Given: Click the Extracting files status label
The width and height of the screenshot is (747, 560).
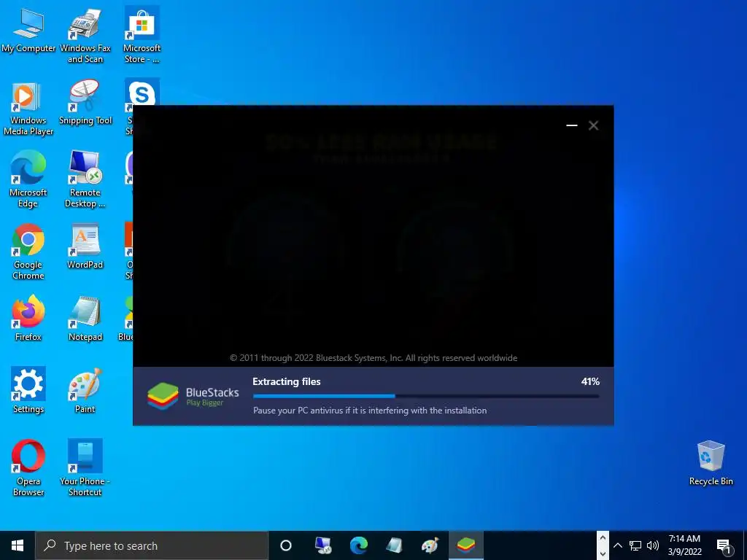Looking at the screenshot, I should point(286,381).
